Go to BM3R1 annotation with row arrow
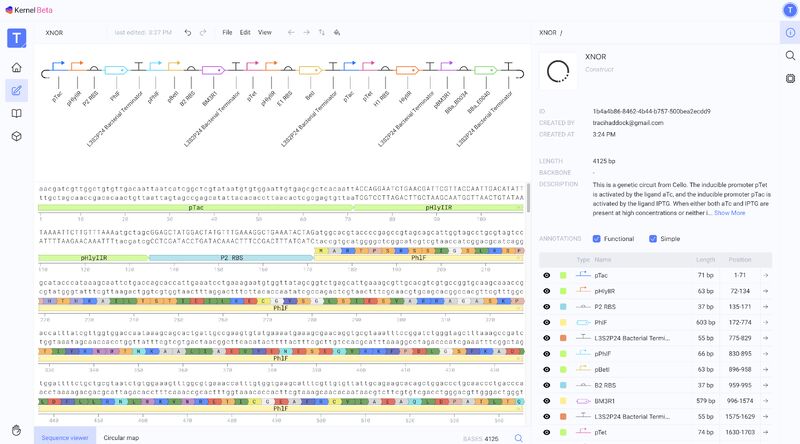 point(765,401)
